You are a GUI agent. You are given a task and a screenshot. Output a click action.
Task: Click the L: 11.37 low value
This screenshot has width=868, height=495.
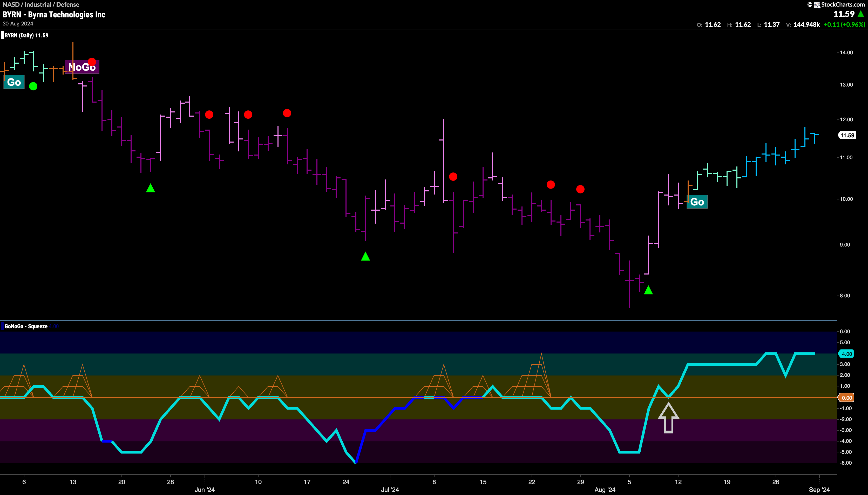pos(768,24)
